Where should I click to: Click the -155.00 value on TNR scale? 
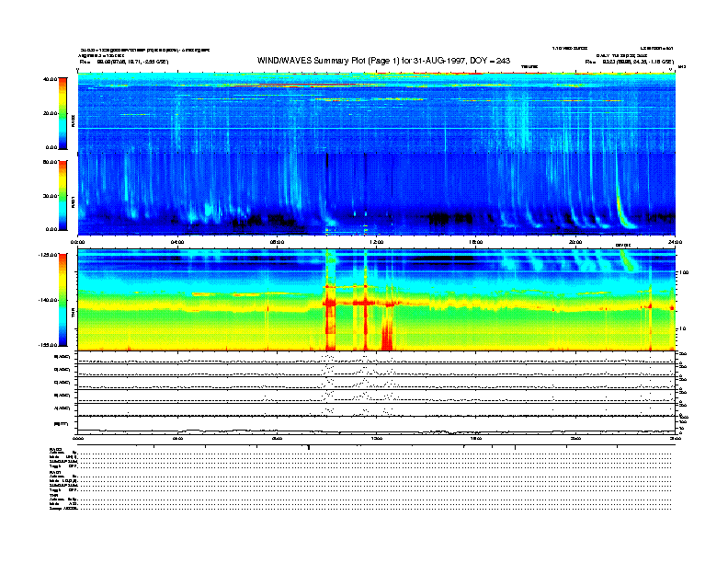[x=48, y=345]
